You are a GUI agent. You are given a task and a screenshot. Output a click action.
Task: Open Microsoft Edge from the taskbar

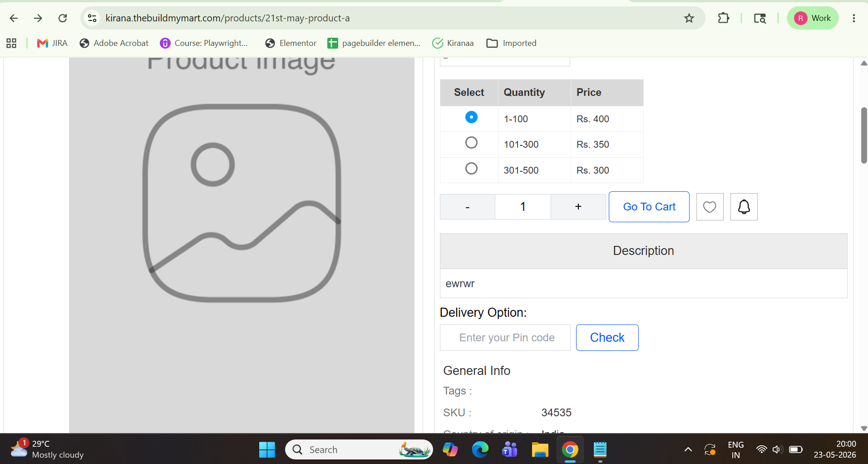[480, 450]
